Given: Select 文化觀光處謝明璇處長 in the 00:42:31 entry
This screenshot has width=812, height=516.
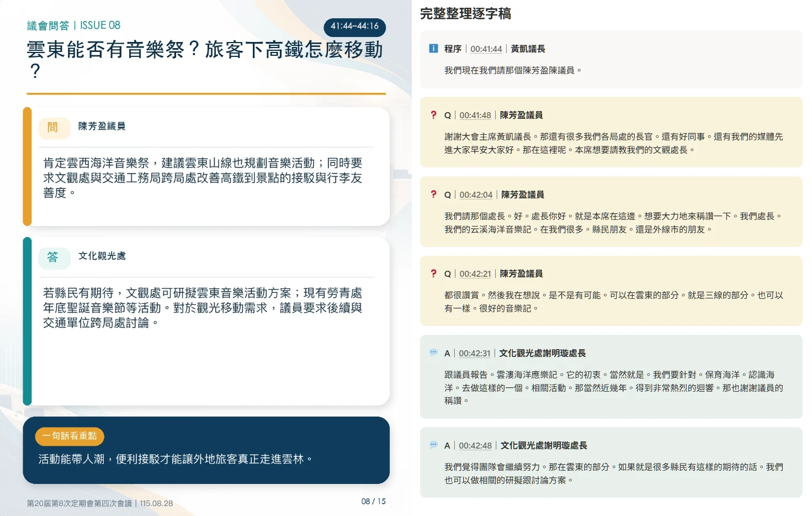Looking at the screenshot, I should (542, 353).
